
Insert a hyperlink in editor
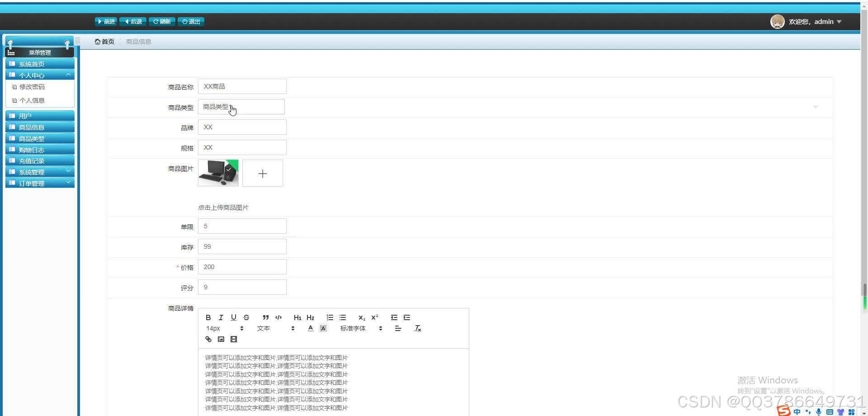(x=208, y=339)
